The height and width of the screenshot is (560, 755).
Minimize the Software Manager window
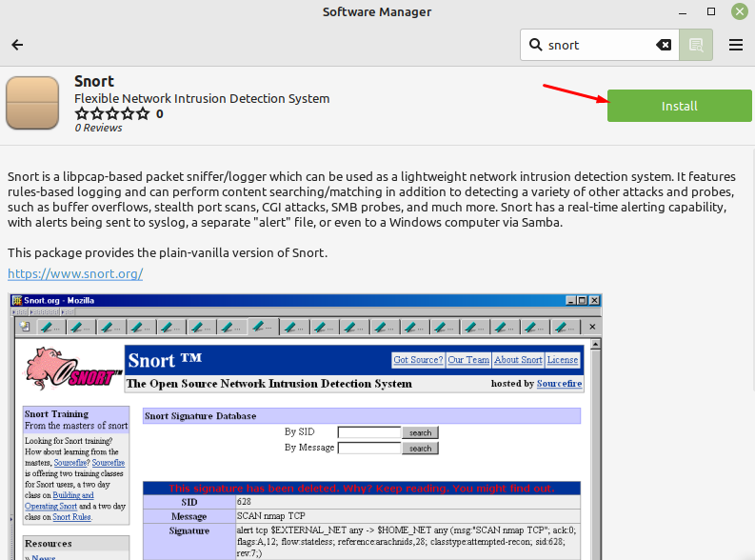[683, 12]
